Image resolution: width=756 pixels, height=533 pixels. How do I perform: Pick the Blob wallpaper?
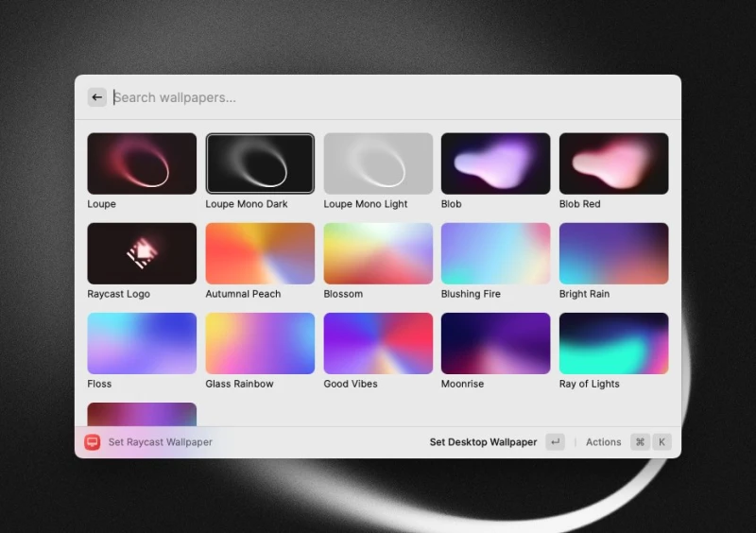point(495,163)
